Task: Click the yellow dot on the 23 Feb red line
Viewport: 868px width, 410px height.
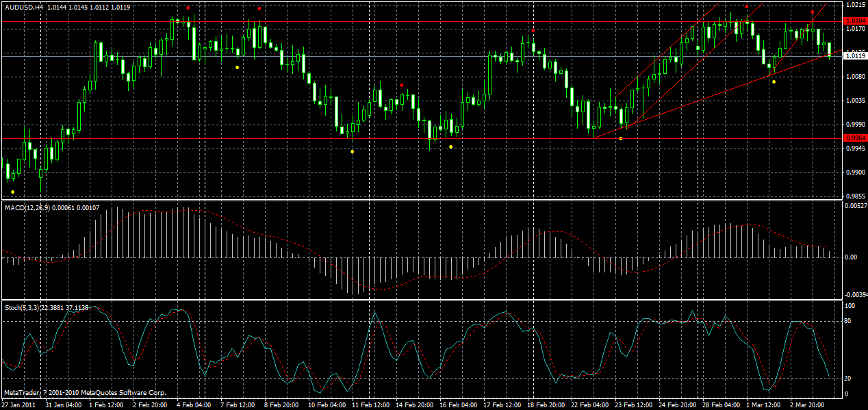Action: (x=621, y=138)
